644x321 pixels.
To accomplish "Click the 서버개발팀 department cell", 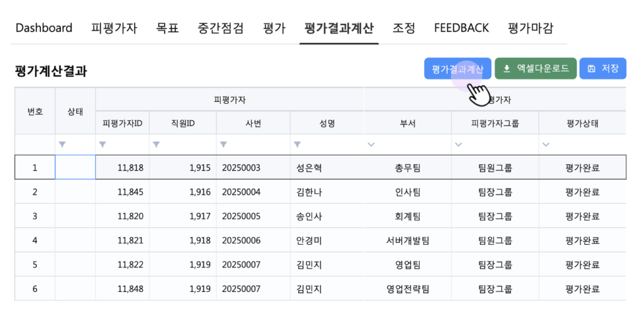I will coord(408,240).
